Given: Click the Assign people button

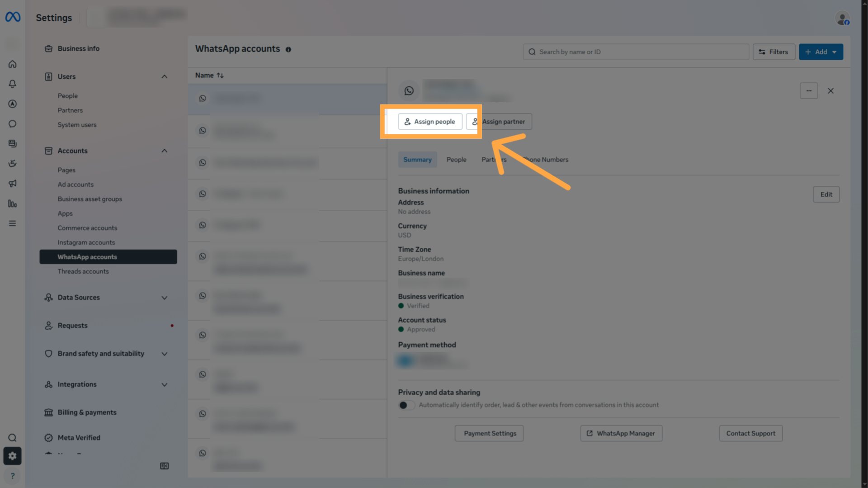Looking at the screenshot, I should click(430, 122).
